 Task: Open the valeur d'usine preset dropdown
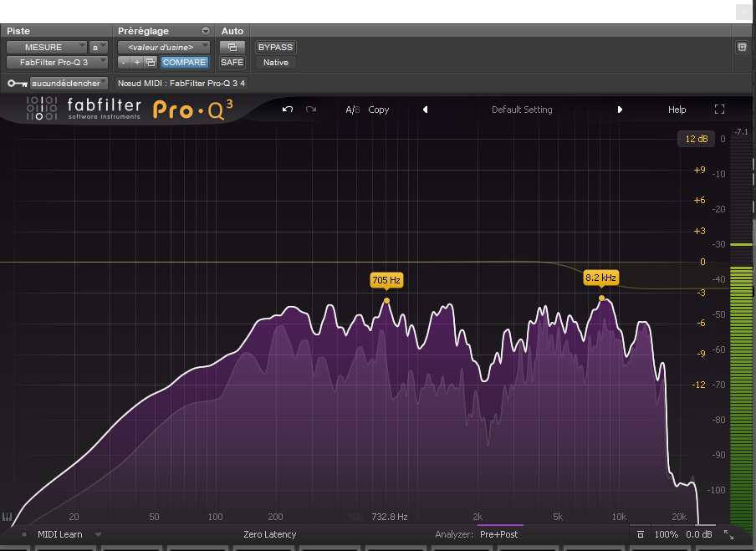pos(163,48)
